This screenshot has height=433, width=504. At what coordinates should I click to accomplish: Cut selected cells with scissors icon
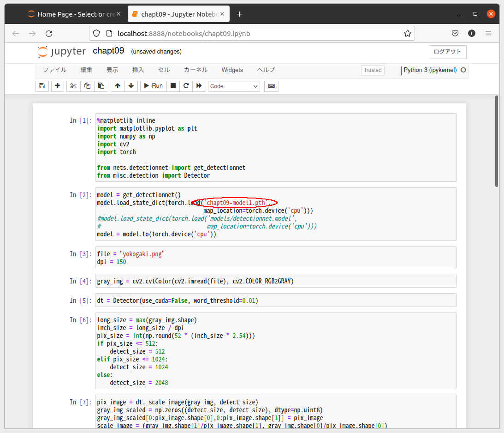pyautogui.click(x=73, y=86)
